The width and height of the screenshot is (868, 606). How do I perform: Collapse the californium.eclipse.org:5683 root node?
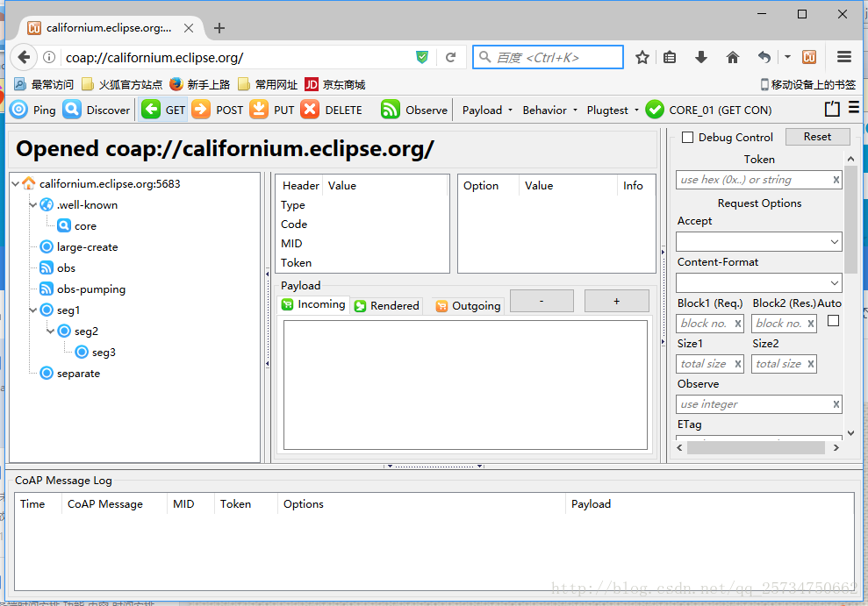[16, 183]
